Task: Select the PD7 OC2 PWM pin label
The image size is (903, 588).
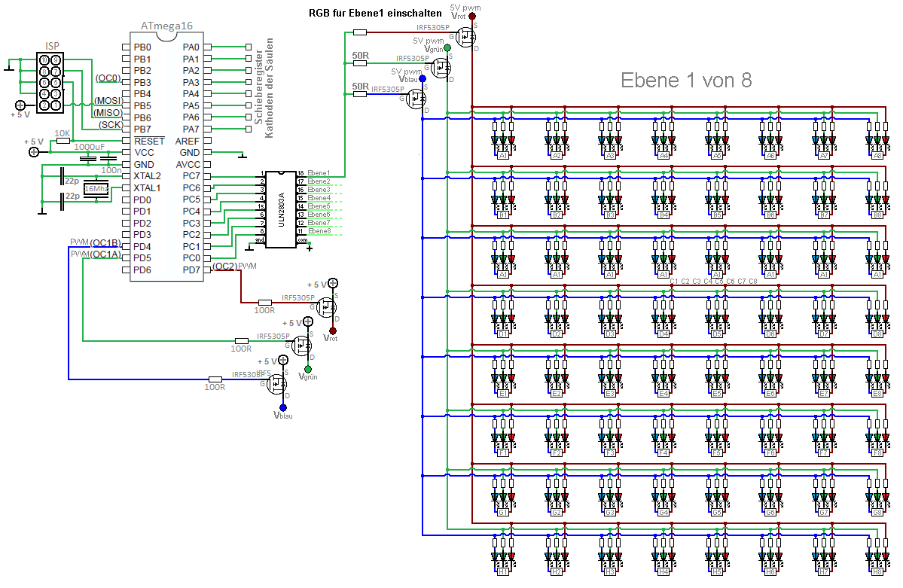Action: (233, 266)
